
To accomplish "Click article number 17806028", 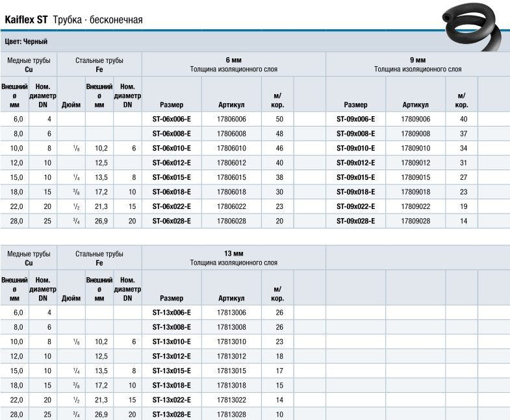I will pos(231,221).
